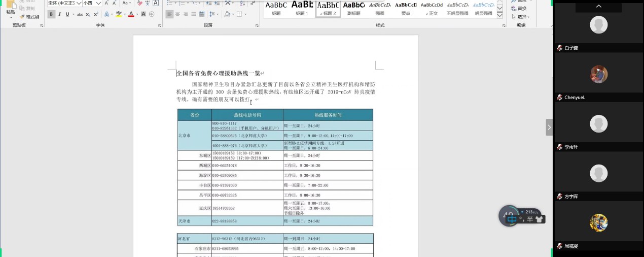The height and width of the screenshot is (257, 644).
Task: Apply the 正文 style
Action: 432,9
